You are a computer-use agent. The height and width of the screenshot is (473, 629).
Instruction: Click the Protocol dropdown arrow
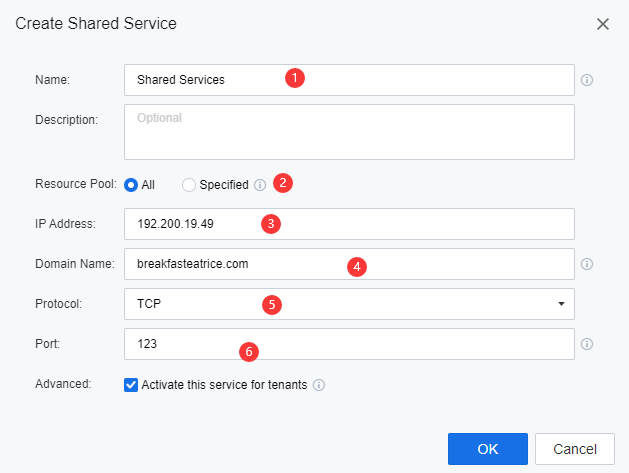(x=561, y=303)
